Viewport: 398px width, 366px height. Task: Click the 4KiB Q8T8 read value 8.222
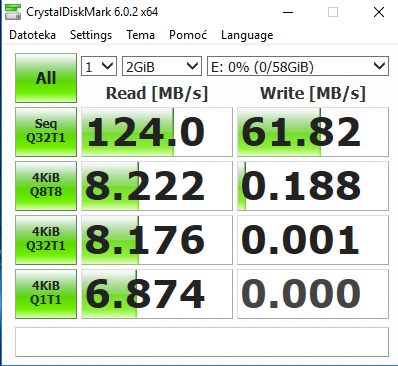[157, 186]
